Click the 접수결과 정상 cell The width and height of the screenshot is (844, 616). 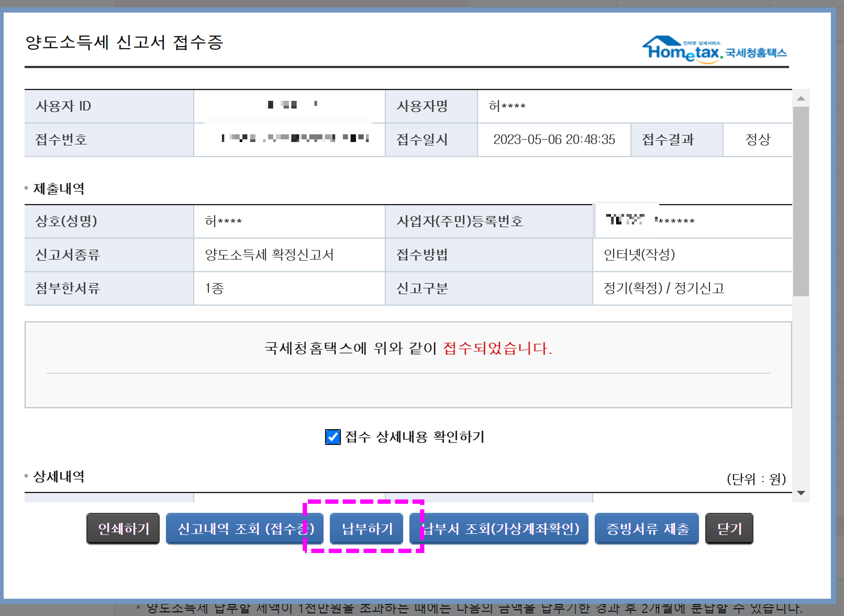click(x=758, y=140)
